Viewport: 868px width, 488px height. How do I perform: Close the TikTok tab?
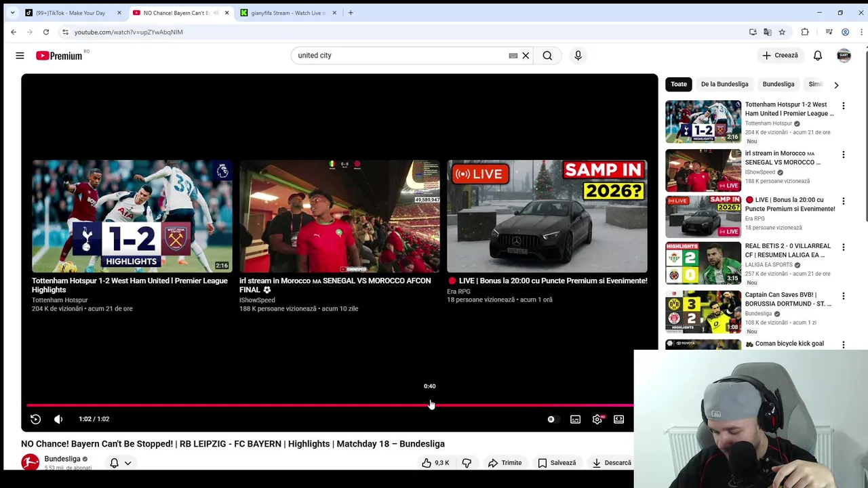[119, 13]
